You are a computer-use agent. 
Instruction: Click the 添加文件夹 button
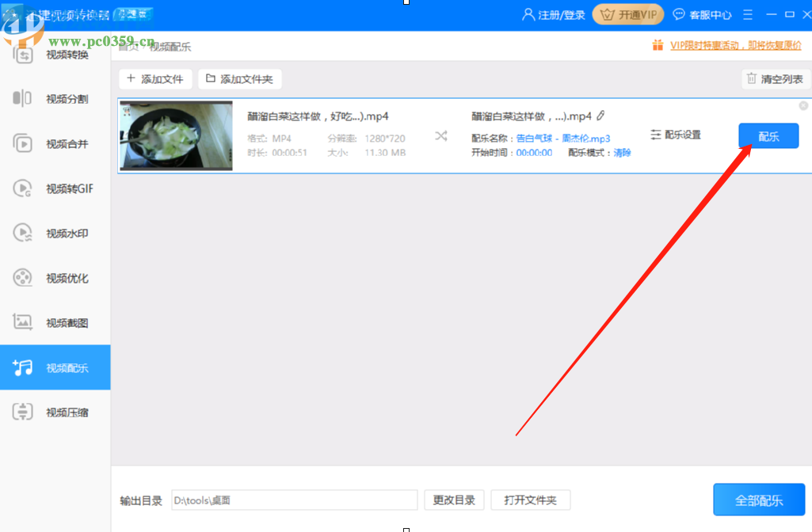240,79
